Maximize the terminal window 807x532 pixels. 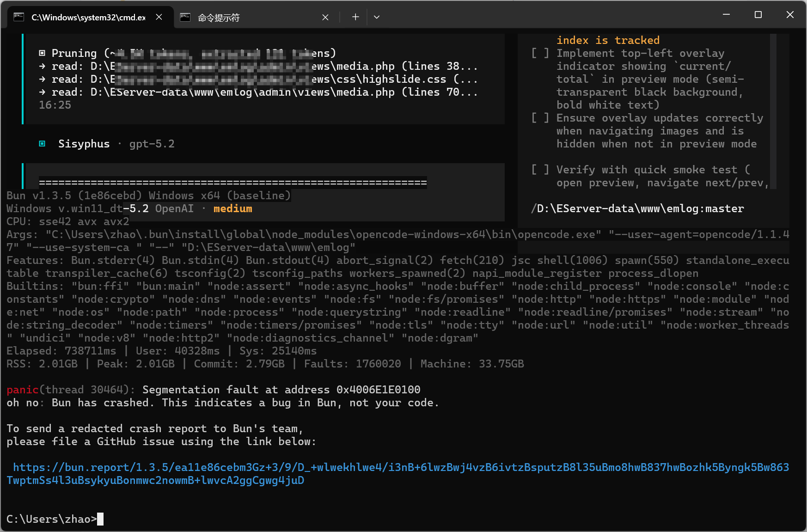tap(758, 15)
